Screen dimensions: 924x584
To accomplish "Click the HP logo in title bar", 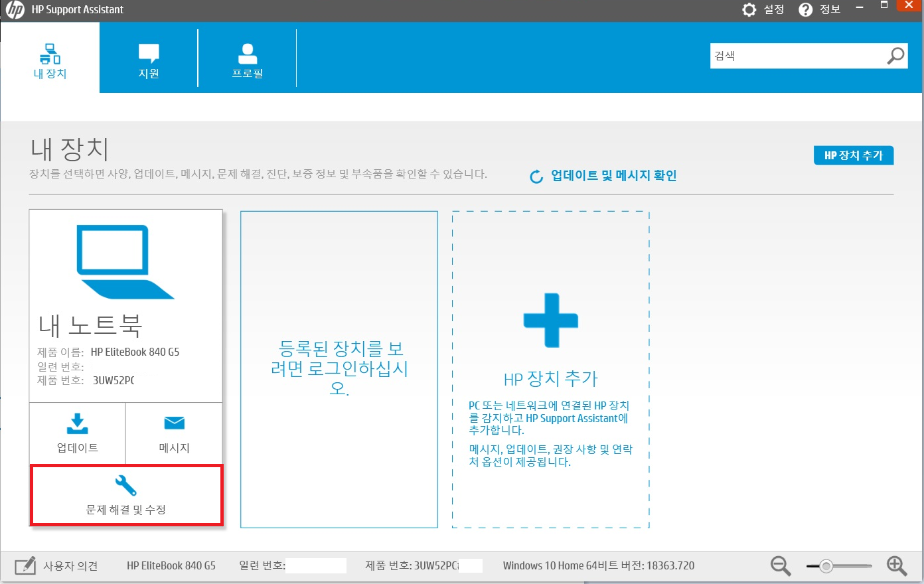I will coord(15,10).
